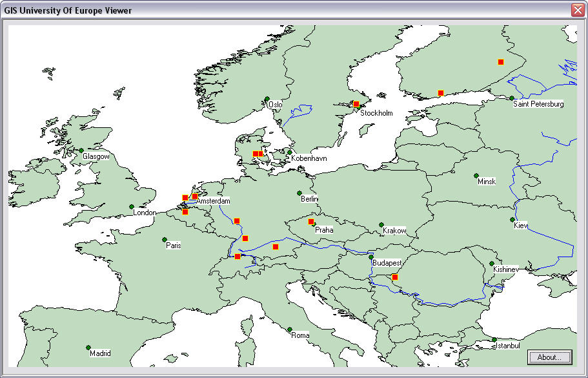Select the Amsterdam text label

(213, 201)
